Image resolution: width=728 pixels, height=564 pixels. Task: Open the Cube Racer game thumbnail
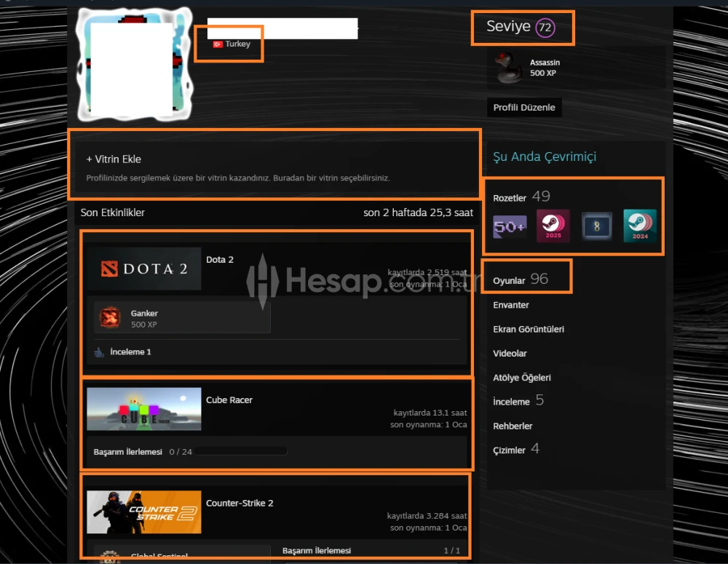click(x=143, y=409)
